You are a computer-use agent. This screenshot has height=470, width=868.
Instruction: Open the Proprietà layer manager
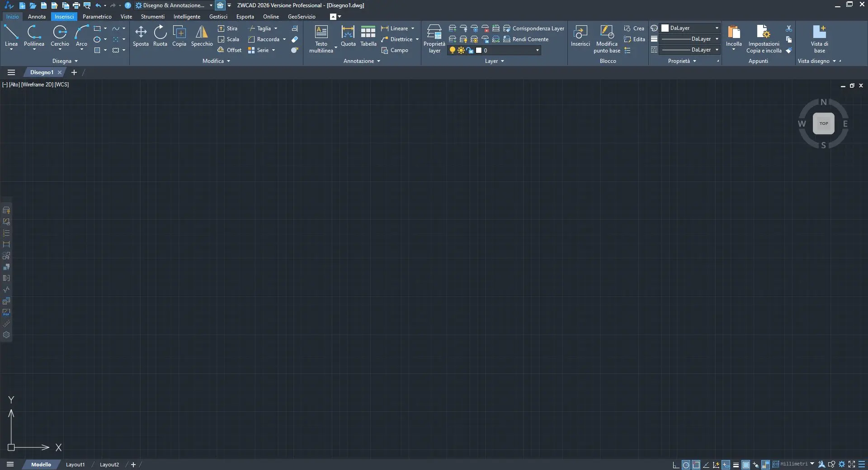(x=434, y=38)
